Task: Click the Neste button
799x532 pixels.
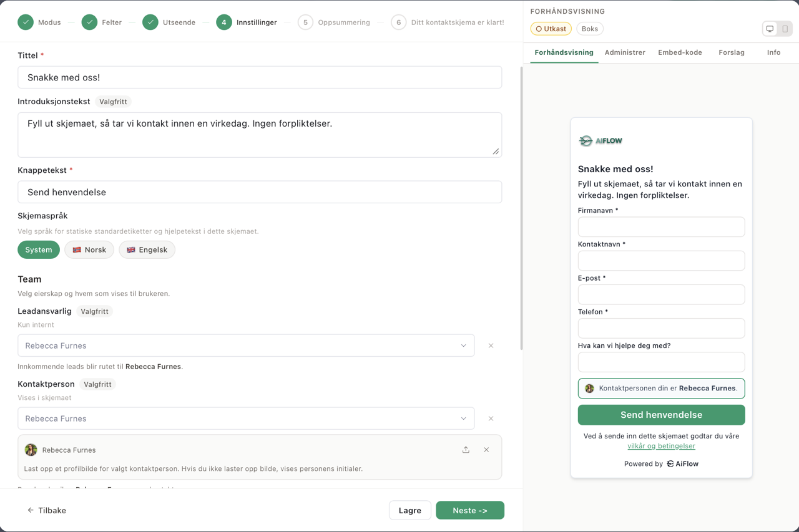Action: point(469,510)
